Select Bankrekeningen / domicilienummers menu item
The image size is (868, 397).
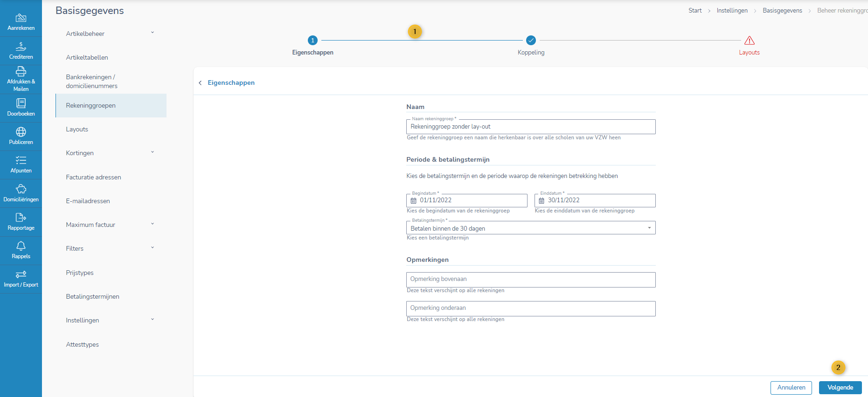[x=91, y=82]
